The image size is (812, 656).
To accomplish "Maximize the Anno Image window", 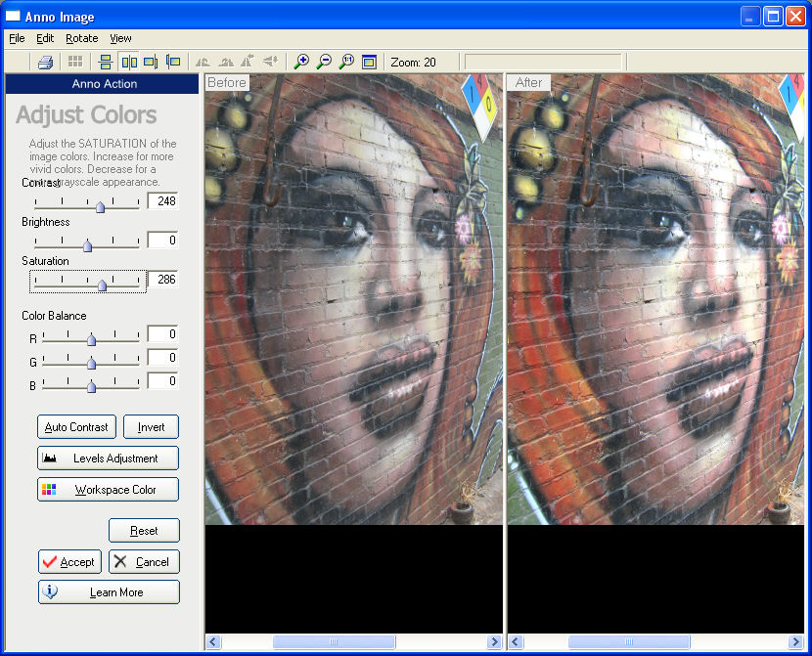I will pos(773,16).
